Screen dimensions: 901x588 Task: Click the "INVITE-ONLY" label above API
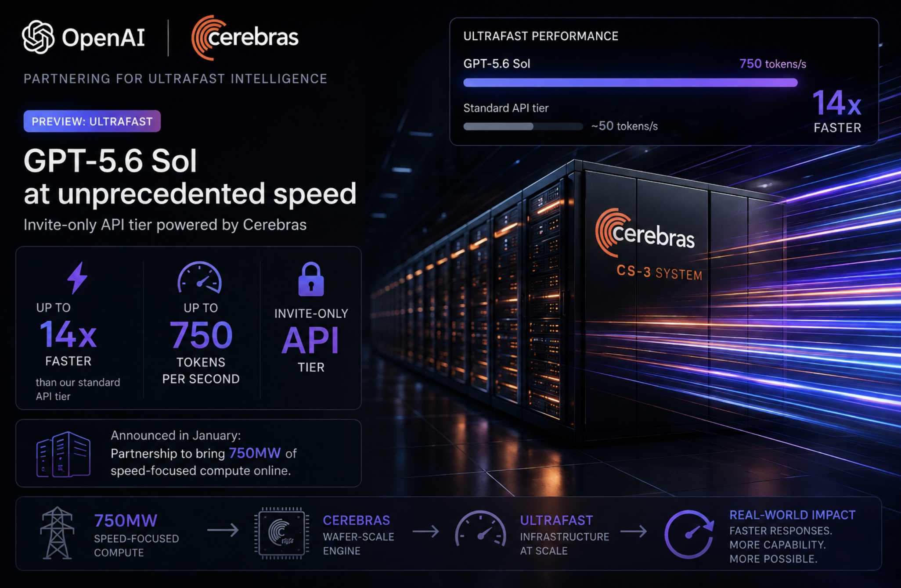311,313
